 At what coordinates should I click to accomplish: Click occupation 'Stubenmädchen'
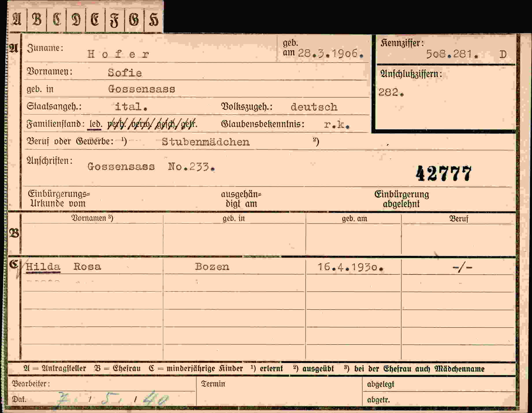206,142
